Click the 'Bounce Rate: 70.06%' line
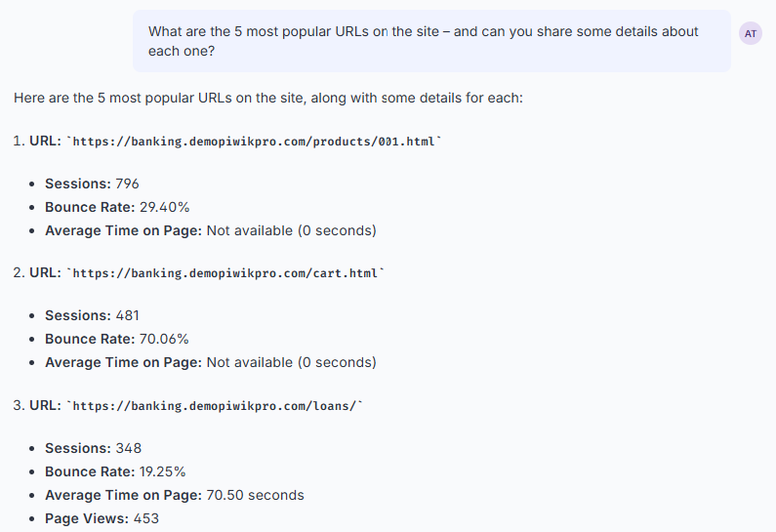The height and width of the screenshot is (532, 776). [117, 339]
